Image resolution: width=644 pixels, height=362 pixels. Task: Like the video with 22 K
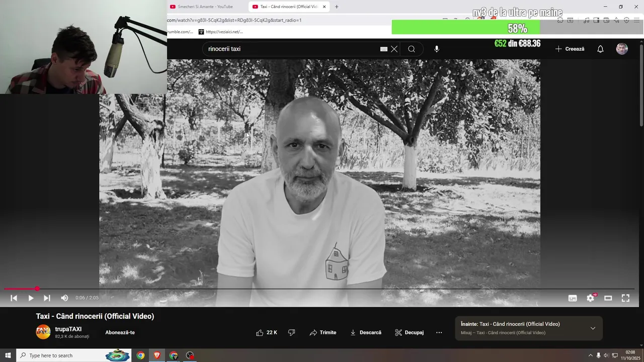click(x=267, y=332)
